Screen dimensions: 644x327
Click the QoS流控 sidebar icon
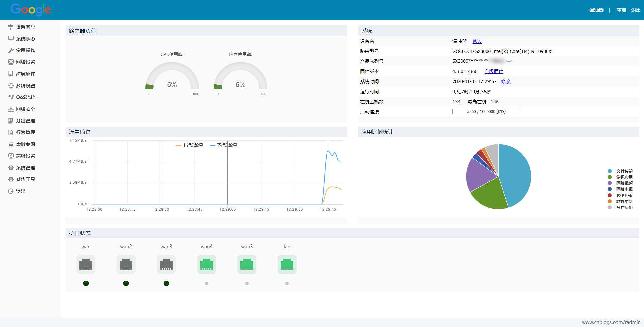point(11,97)
